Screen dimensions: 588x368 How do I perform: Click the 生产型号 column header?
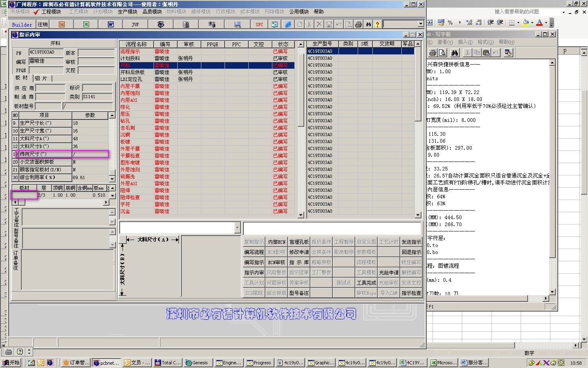click(x=322, y=44)
